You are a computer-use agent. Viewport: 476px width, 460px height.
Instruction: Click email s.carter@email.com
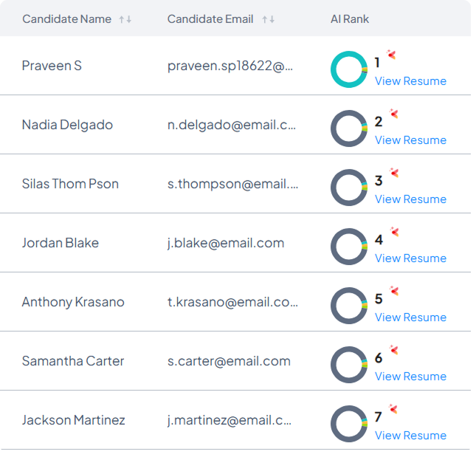229,361
